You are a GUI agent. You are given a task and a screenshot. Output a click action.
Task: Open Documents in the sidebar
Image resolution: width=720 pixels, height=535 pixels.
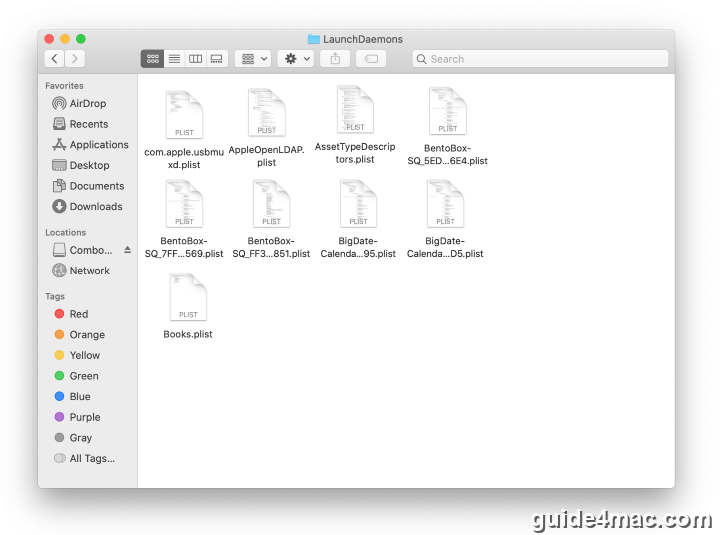coord(88,186)
